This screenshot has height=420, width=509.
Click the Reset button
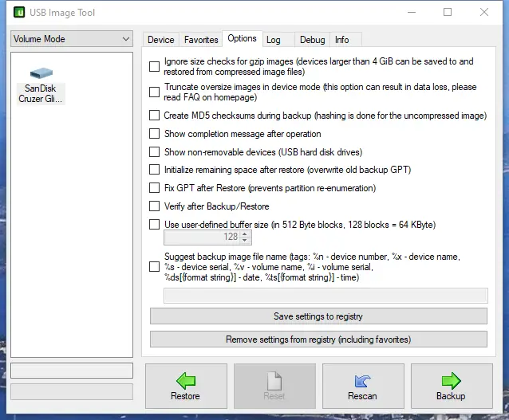274,386
